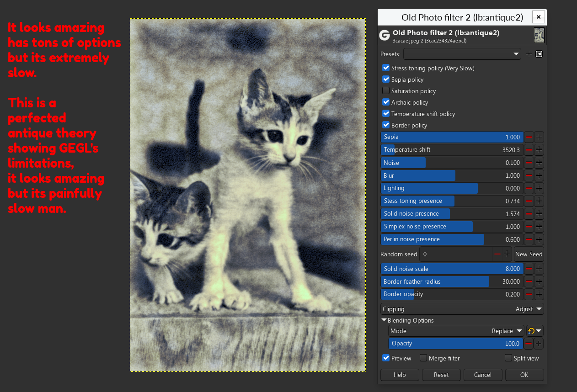
Task: Decrease Stess toning presence with minus button
Action: point(529,201)
